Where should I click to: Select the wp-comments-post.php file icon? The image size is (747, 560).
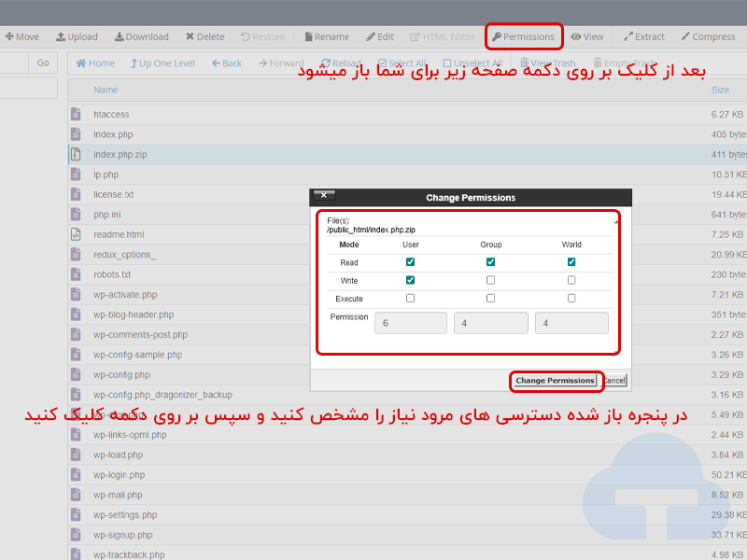click(x=76, y=334)
